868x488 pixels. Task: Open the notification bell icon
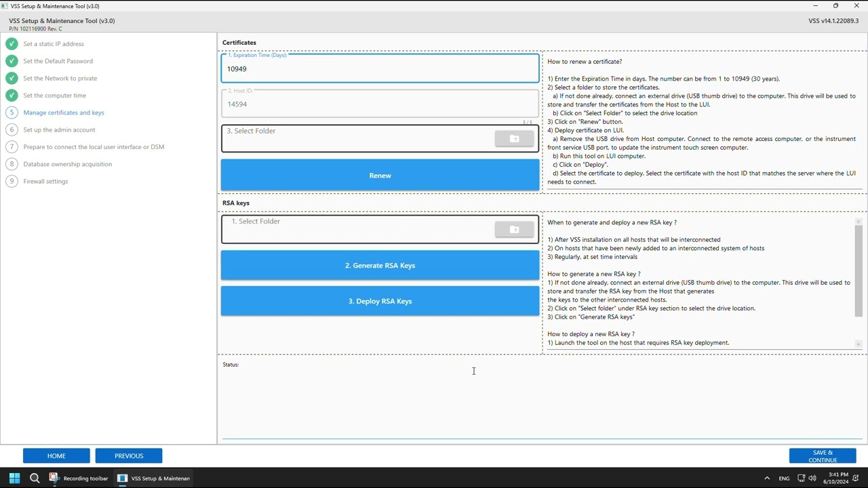point(856,479)
